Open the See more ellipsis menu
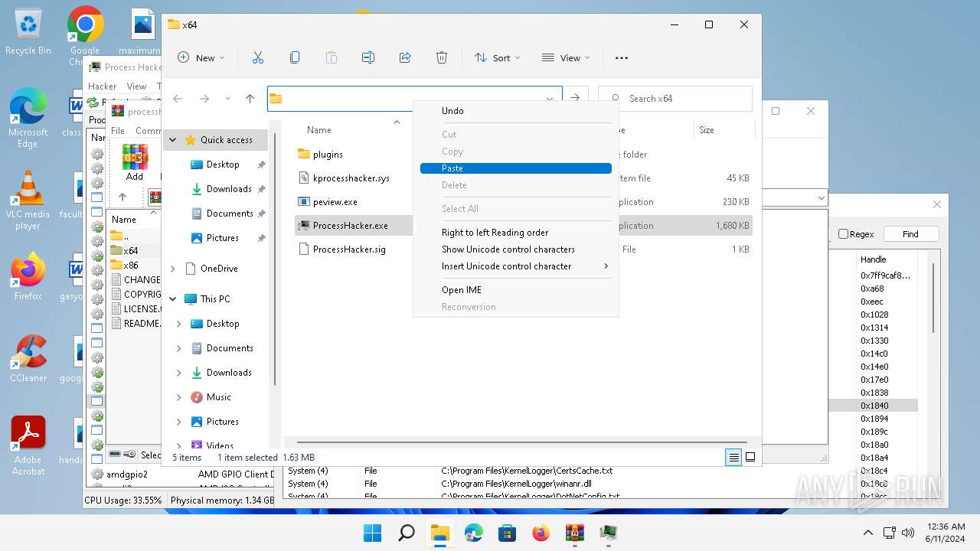The width and height of the screenshot is (980, 551). pos(622,57)
